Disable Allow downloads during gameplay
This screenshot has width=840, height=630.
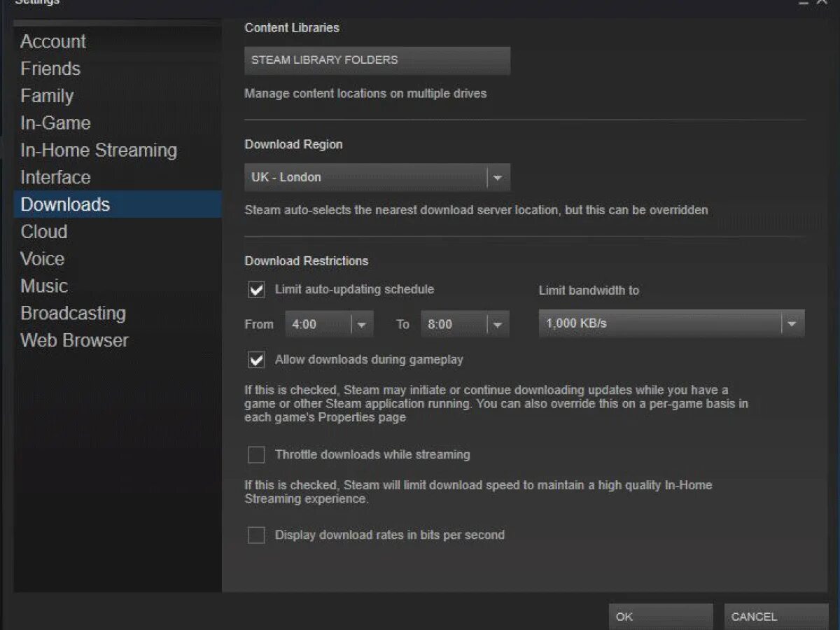[x=257, y=360]
